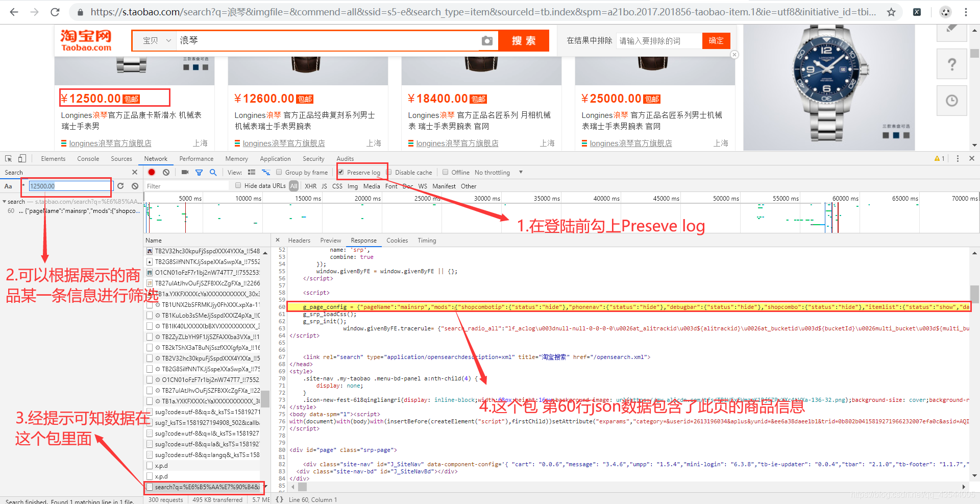This screenshot has height=504, width=980.
Task: Enable the Group by frame checkbox
Action: (279, 172)
